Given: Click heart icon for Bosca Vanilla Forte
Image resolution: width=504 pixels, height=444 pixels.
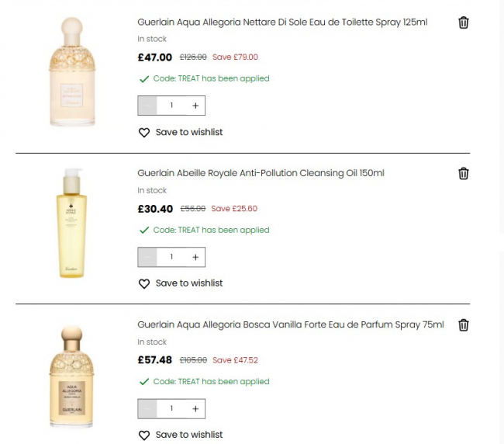Looking at the screenshot, I should click(143, 435).
